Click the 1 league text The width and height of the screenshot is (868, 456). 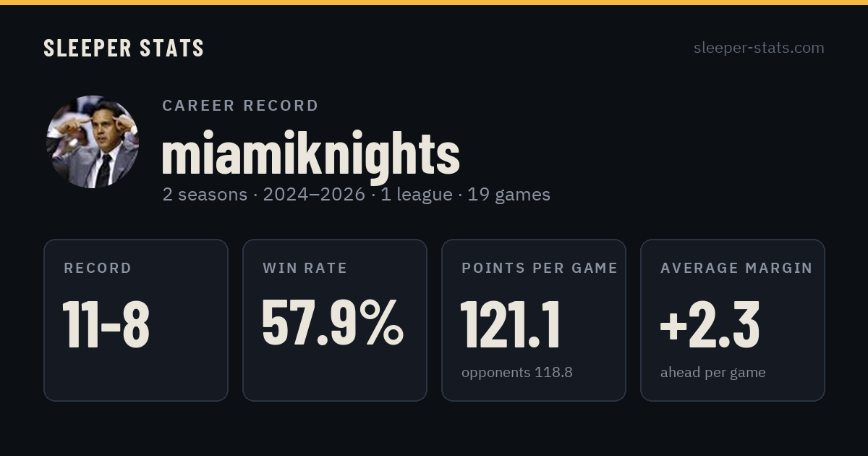416,195
